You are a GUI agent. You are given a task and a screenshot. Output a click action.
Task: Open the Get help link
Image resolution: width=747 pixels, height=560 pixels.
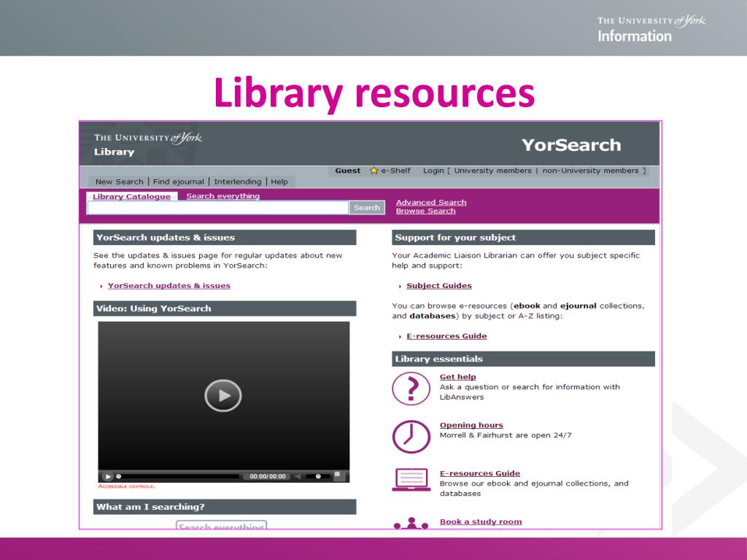pyautogui.click(x=458, y=377)
